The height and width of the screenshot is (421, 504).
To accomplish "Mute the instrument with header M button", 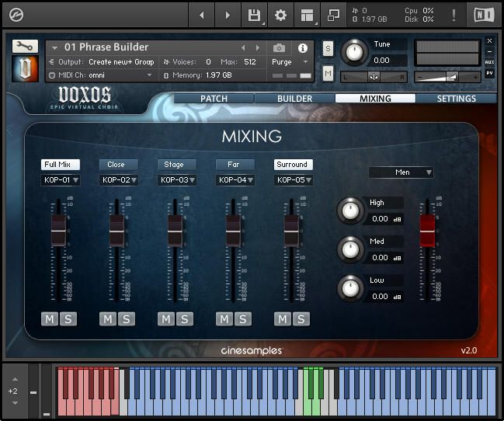I will click(328, 73).
